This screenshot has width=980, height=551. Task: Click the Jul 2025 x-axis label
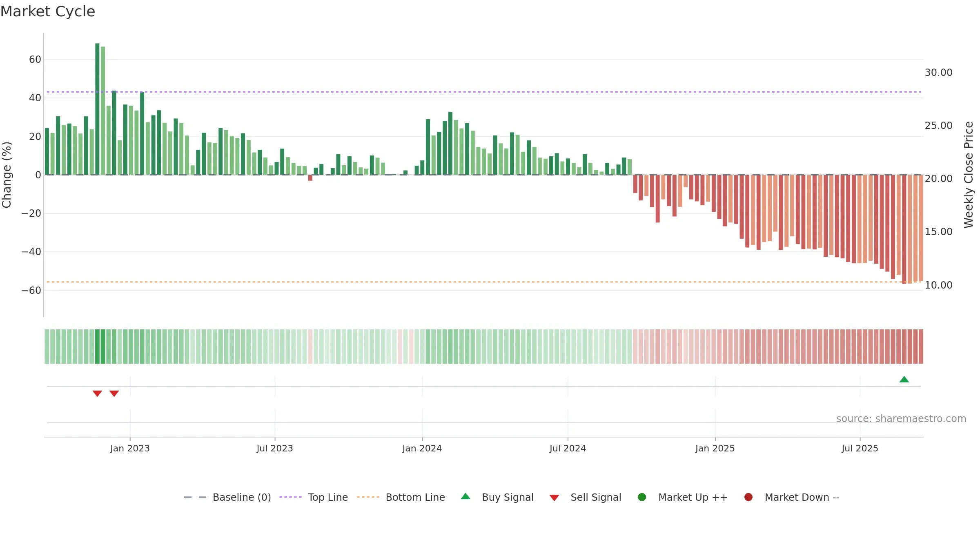point(860,448)
